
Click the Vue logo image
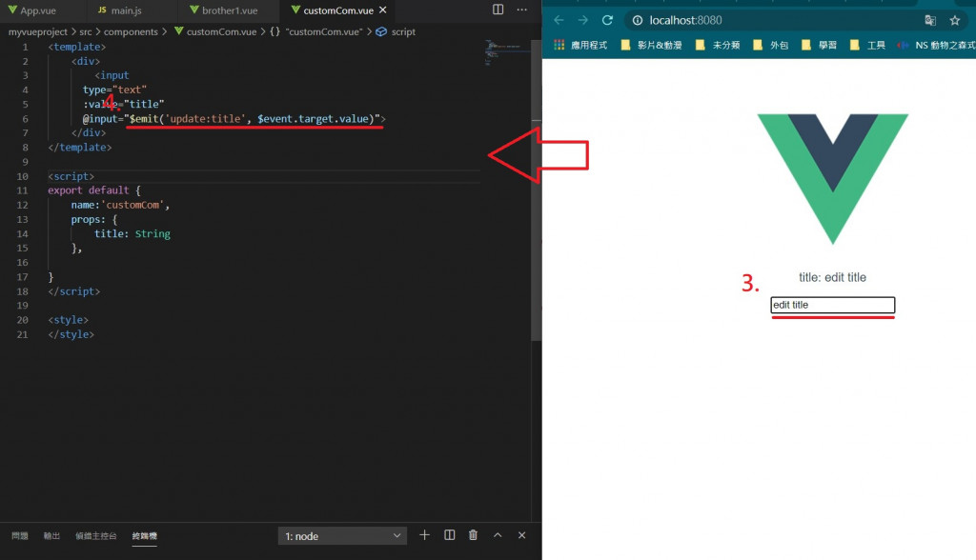(x=833, y=179)
